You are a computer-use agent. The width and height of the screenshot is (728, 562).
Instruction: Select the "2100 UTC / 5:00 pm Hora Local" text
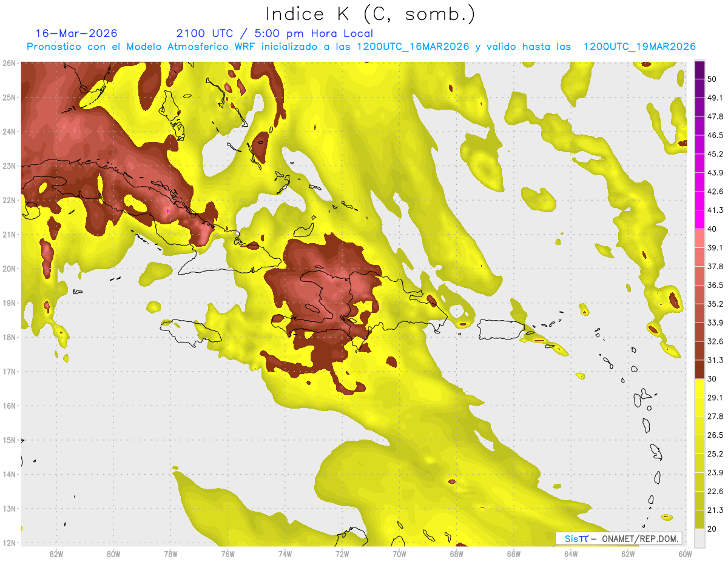pyautogui.click(x=275, y=33)
